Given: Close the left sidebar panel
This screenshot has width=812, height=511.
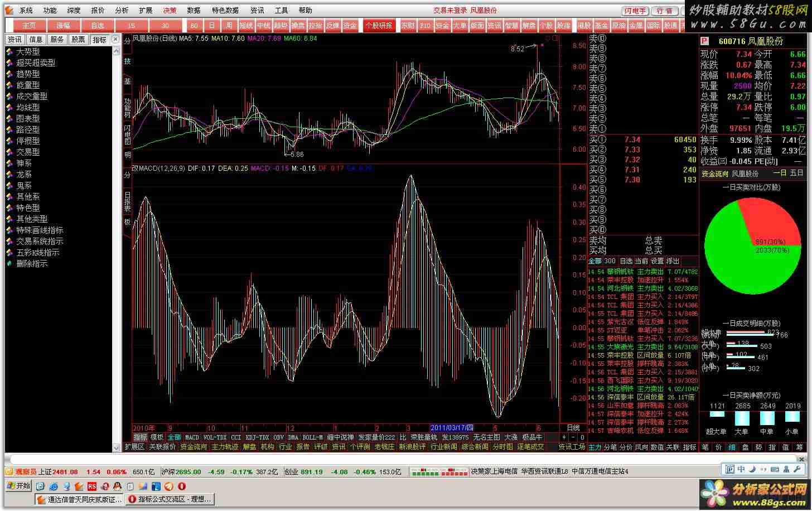Looking at the screenshot, I should point(115,40).
